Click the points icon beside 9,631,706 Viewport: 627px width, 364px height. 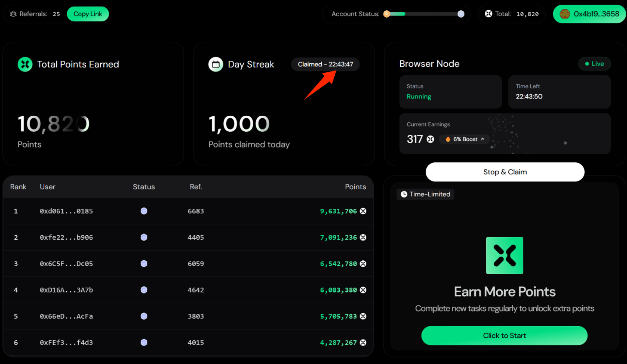click(x=363, y=211)
